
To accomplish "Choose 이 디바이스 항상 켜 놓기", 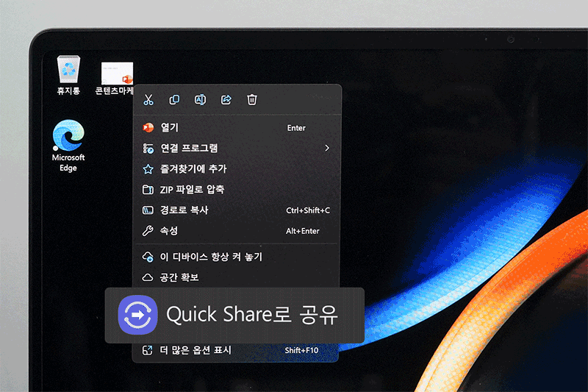I will point(237,257).
